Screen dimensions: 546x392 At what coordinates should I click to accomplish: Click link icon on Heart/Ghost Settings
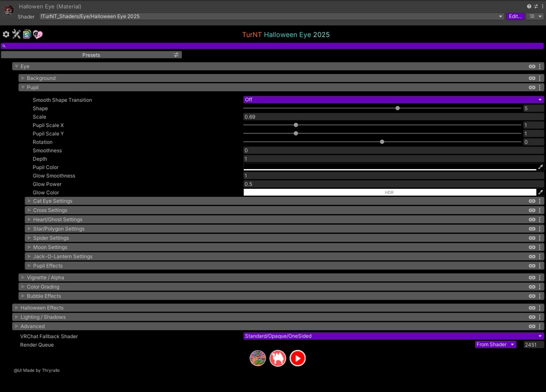pos(532,220)
